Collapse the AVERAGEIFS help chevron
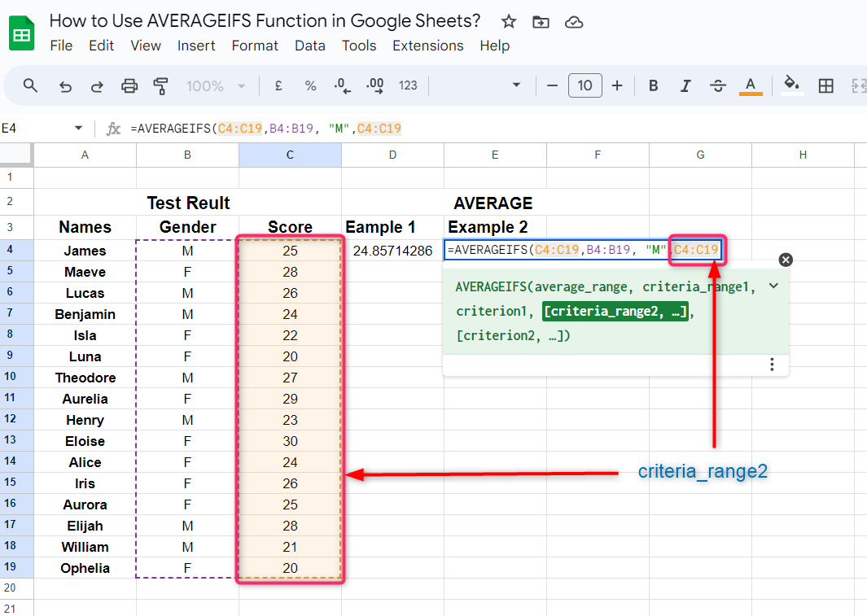 (773, 286)
